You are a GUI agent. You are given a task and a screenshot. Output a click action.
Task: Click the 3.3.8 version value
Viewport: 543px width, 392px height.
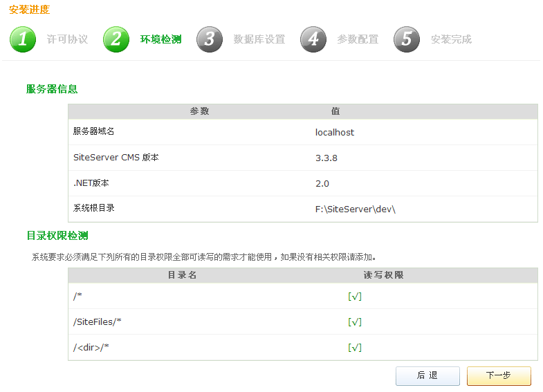[x=326, y=158]
